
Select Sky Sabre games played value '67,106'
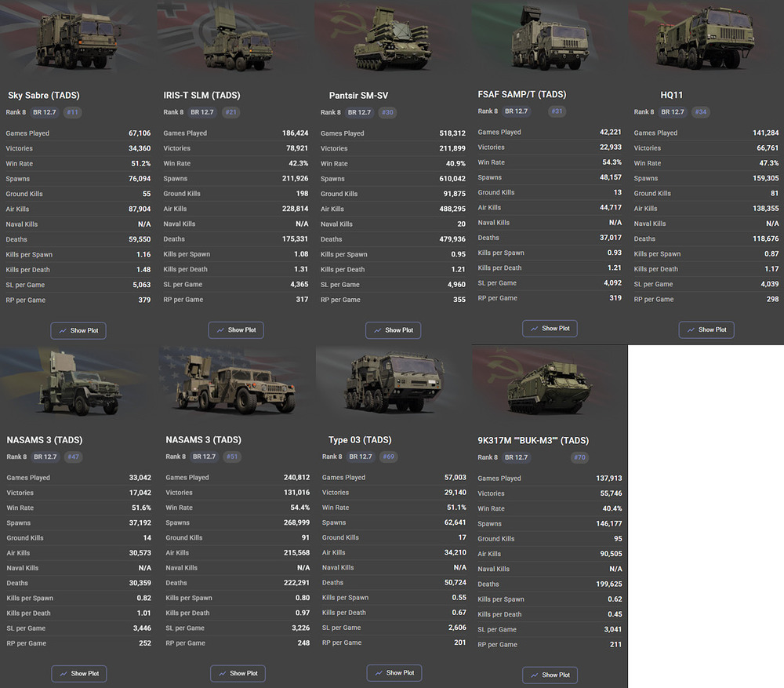tap(140, 133)
